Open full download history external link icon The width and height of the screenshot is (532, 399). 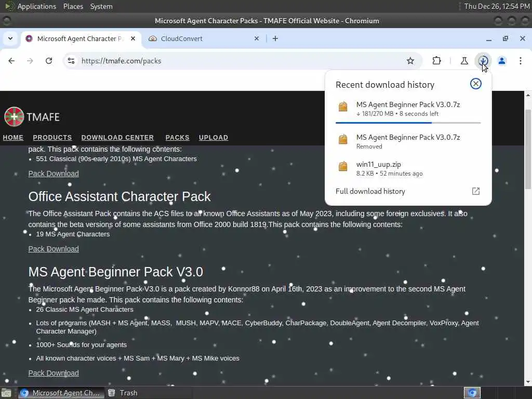coord(476,191)
